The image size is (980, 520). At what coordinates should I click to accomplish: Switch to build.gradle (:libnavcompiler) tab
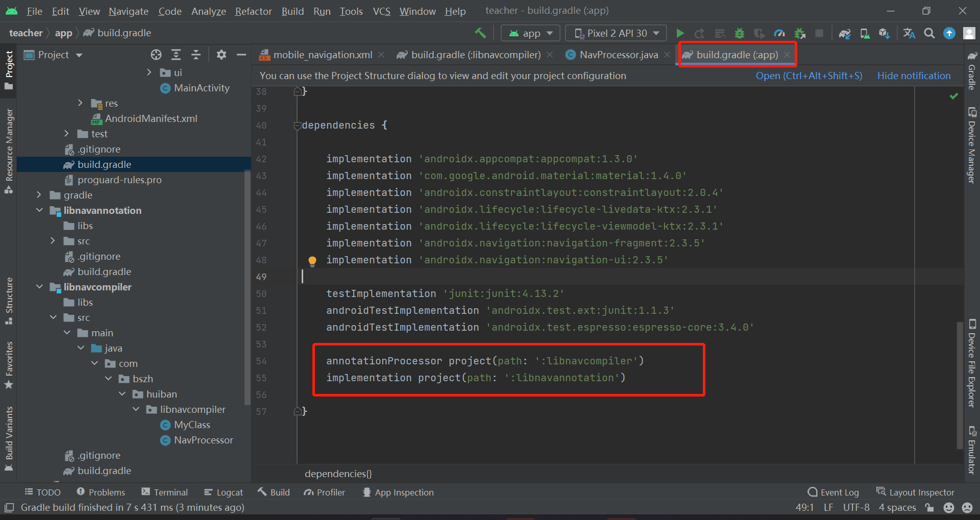[x=475, y=55]
